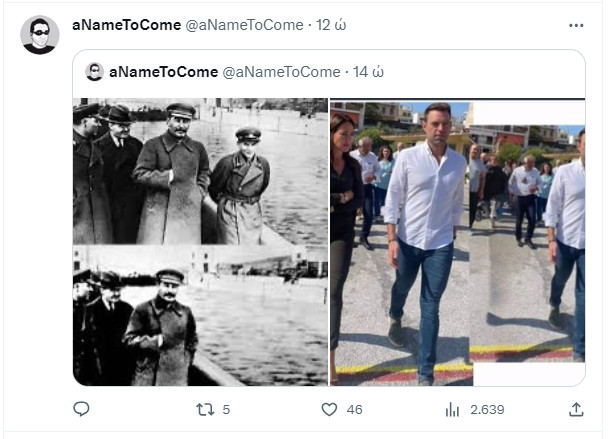Open the bold aNameToCome name at top
The width and height of the screenshot is (608, 439).
click(x=127, y=25)
